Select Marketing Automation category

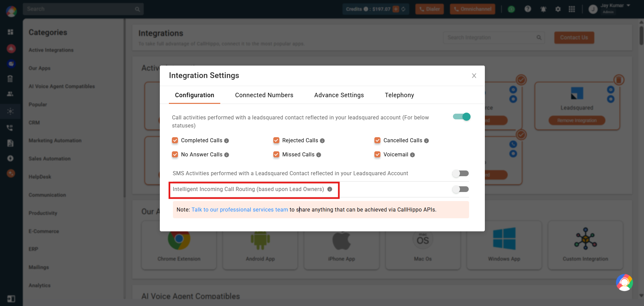click(55, 140)
